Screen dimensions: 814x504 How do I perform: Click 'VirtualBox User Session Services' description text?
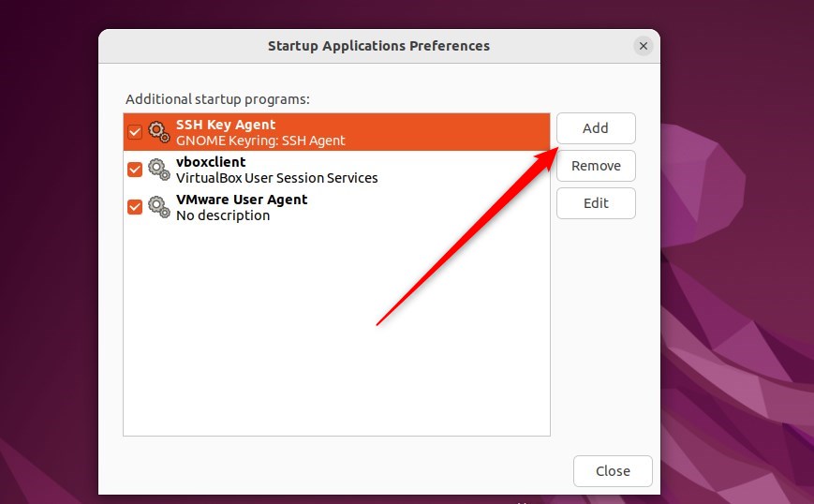click(277, 178)
